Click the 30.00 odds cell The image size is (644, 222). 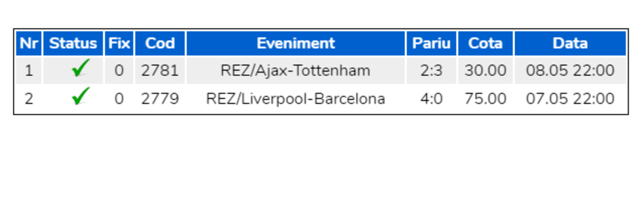pos(485,71)
